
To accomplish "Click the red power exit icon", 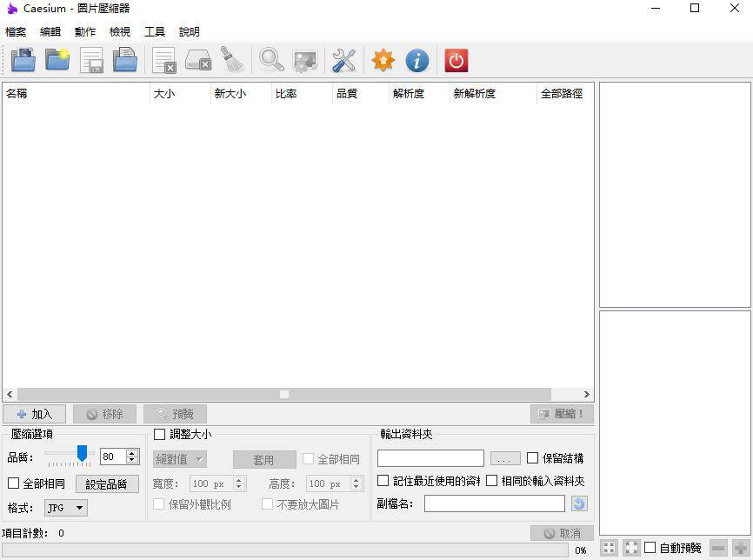I will point(456,61).
